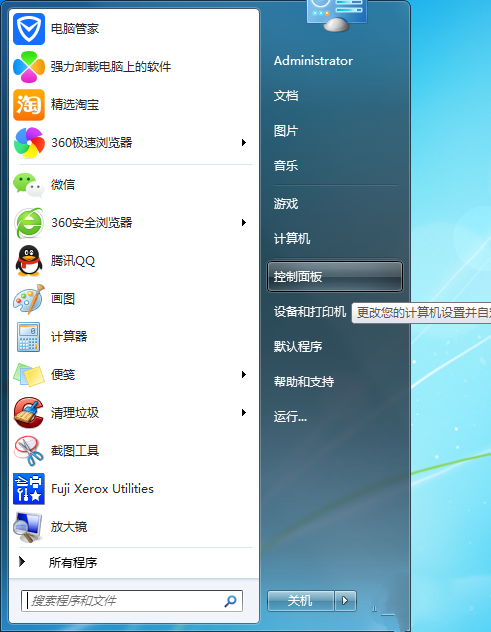Open the green 微信 WeChat icon

pyautogui.click(x=29, y=185)
